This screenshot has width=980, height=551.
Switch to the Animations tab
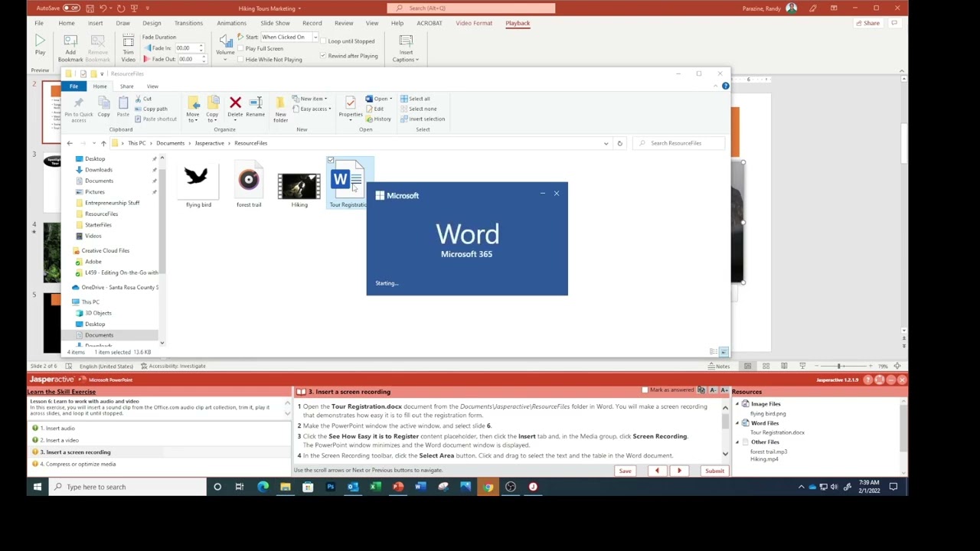pyautogui.click(x=231, y=23)
